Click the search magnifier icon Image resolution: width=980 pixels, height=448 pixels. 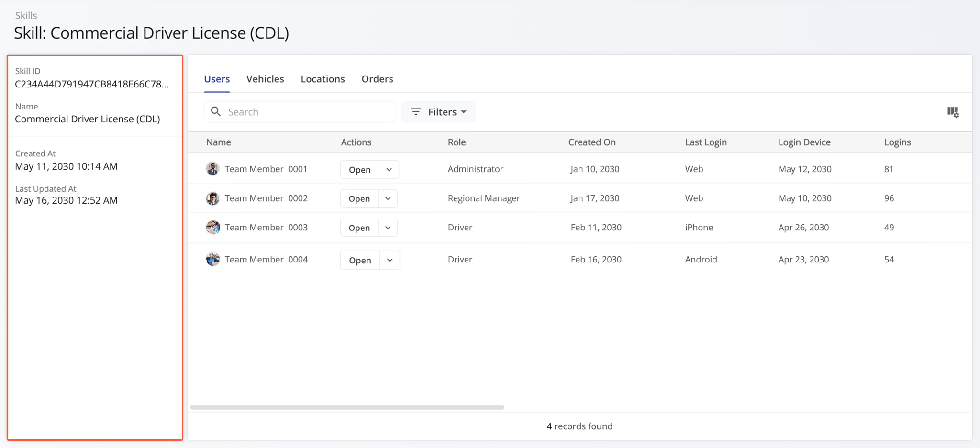coord(216,111)
